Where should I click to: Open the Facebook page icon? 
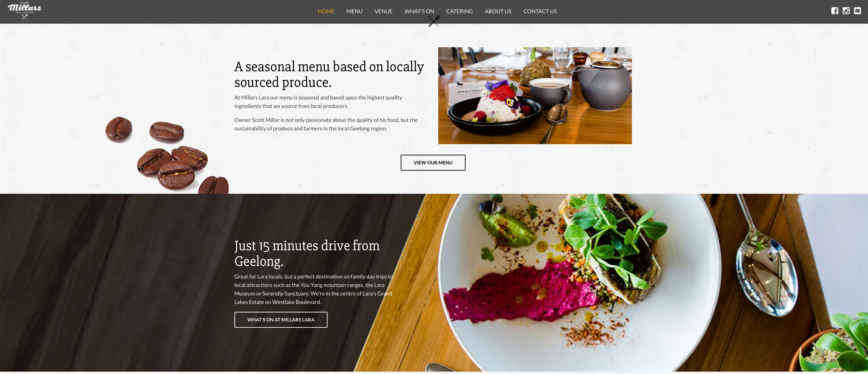coord(834,11)
